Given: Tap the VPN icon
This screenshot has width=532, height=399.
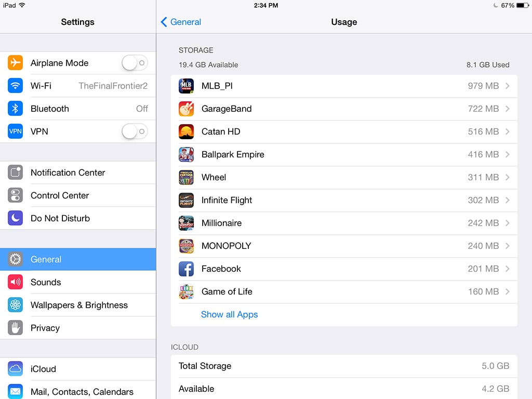Looking at the screenshot, I should click(x=15, y=131).
